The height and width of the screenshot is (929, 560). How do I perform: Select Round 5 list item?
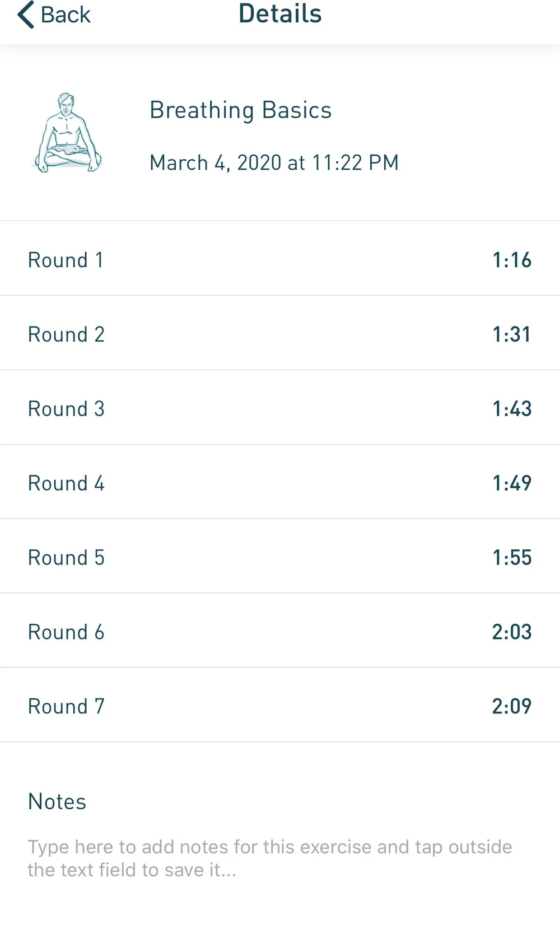click(280, 557)
